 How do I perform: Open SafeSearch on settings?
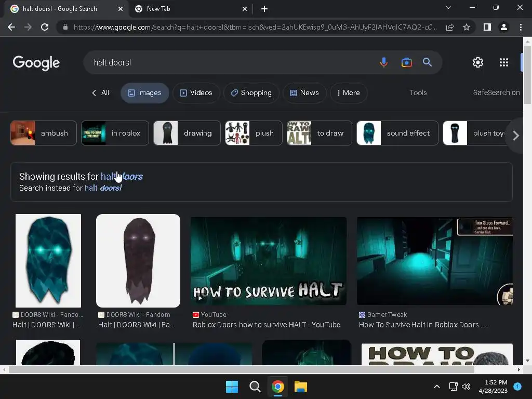pyautogui.click(x=496, y=92)
